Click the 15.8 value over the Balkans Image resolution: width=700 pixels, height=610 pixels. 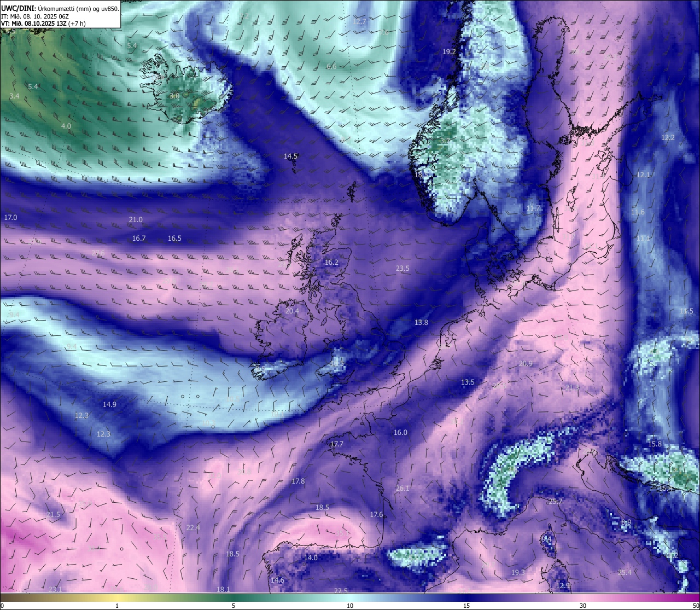(655, 444)
